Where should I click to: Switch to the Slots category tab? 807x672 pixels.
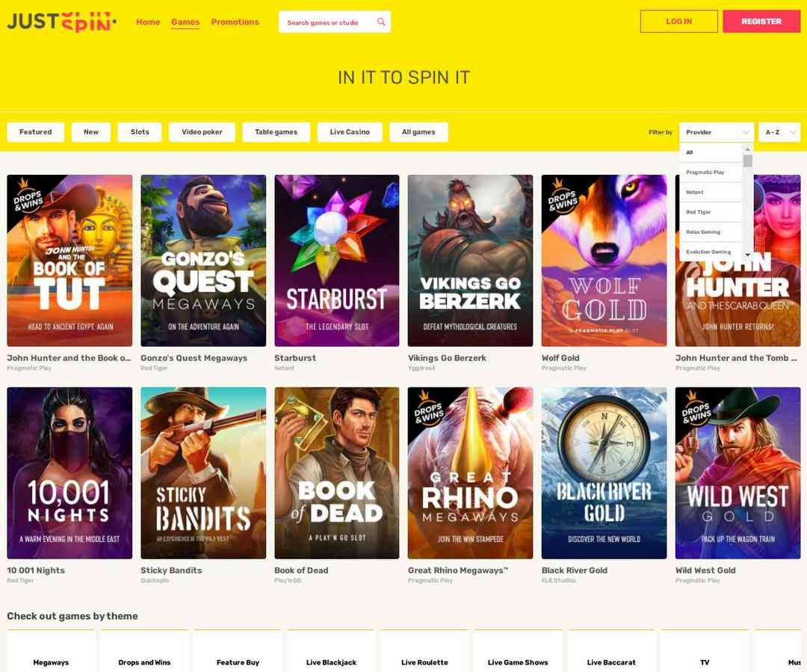tap(140, 132)
